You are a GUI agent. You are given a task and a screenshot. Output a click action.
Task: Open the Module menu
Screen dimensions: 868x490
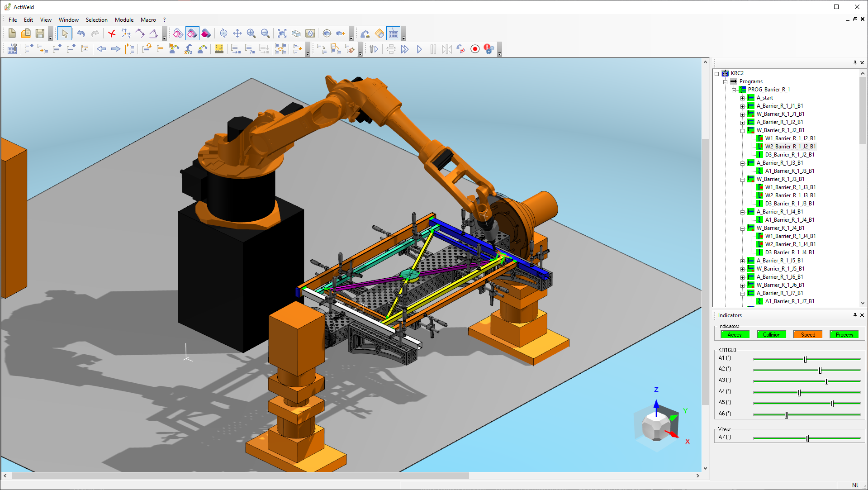tap(124, 20)
